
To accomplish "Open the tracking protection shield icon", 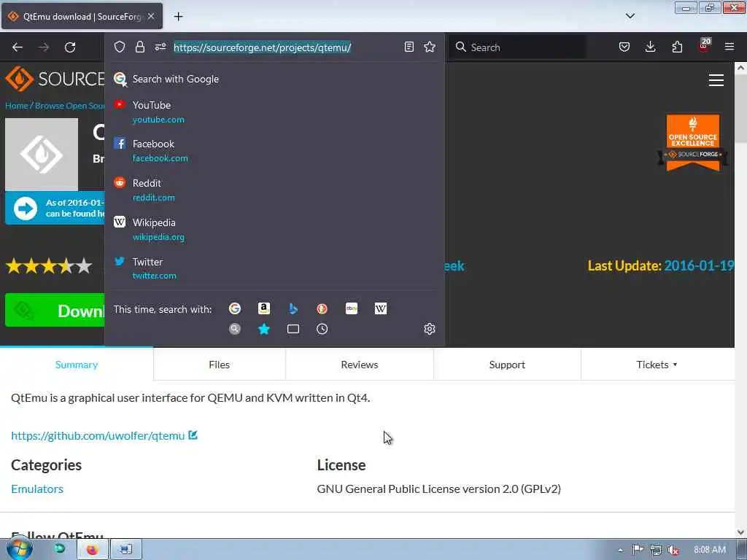I will click(120, 47).
